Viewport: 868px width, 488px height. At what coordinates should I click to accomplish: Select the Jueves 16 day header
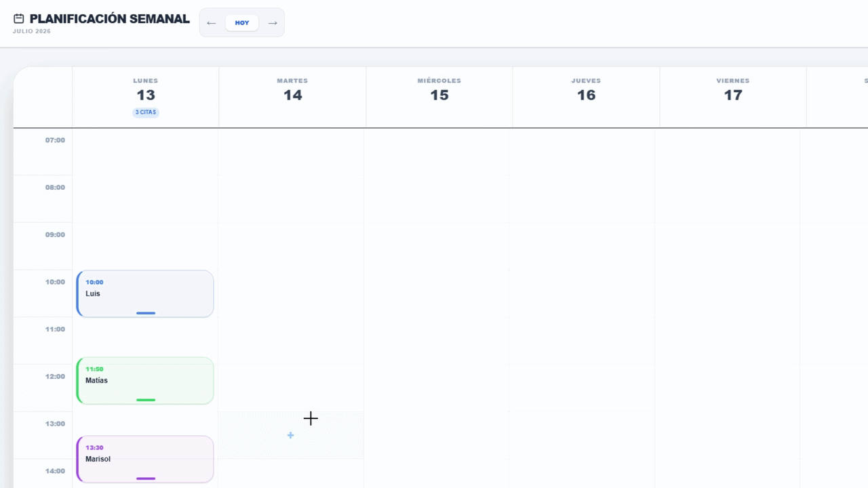(x=586, y=97)
